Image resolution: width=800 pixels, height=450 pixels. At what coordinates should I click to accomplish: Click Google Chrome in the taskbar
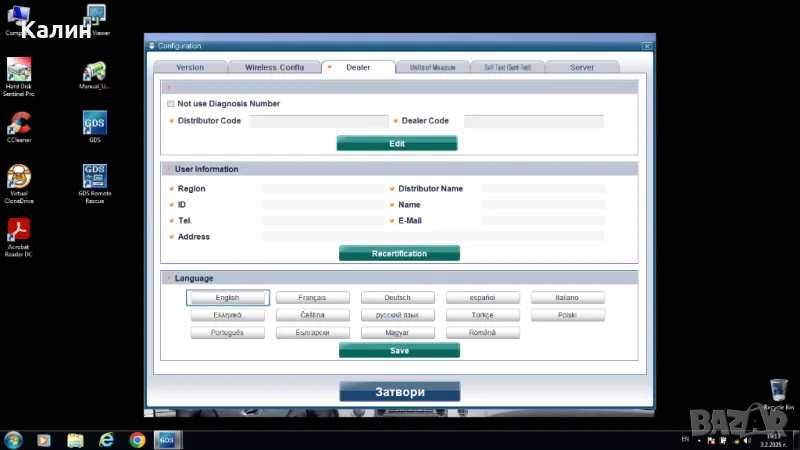pos(137,439)
